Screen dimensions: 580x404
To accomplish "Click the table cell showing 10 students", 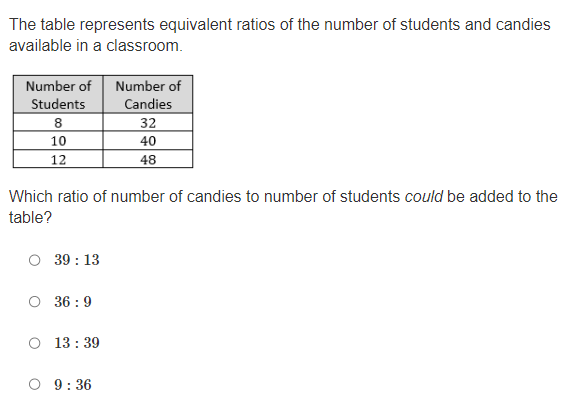I will (58, 141).
